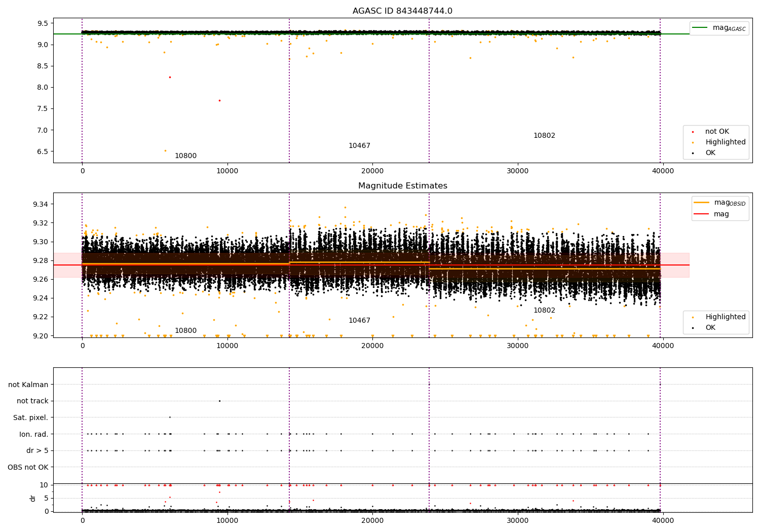This screenshot has width=760, height=532.
Task: Click the 'Ion. rad.' axis label
Action: (x=34, y=434)
